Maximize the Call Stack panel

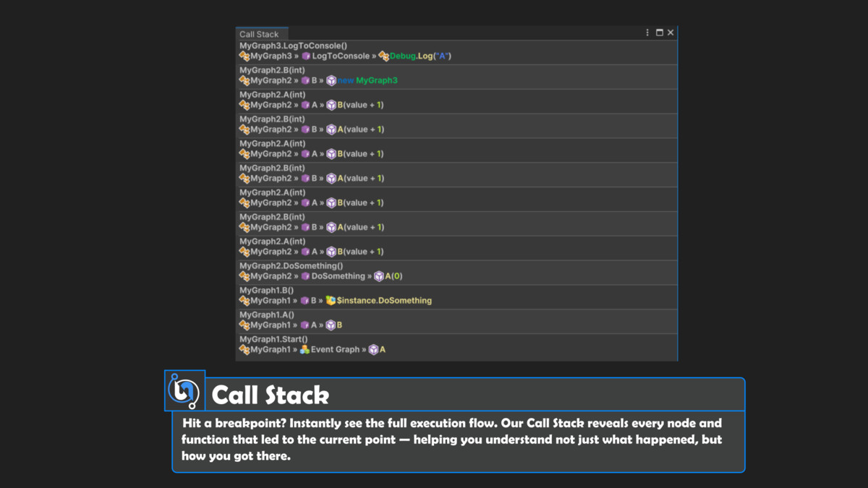coord(659,33)
